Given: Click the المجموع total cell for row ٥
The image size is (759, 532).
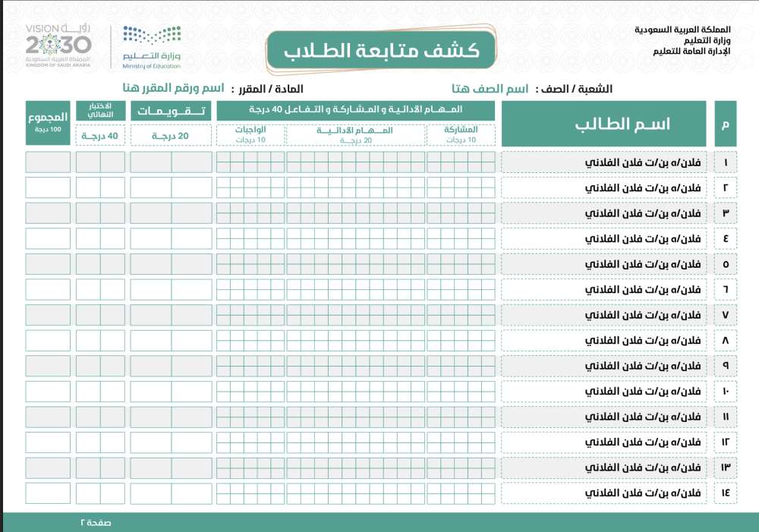Looking at the screenshot, I should [48, 264].
